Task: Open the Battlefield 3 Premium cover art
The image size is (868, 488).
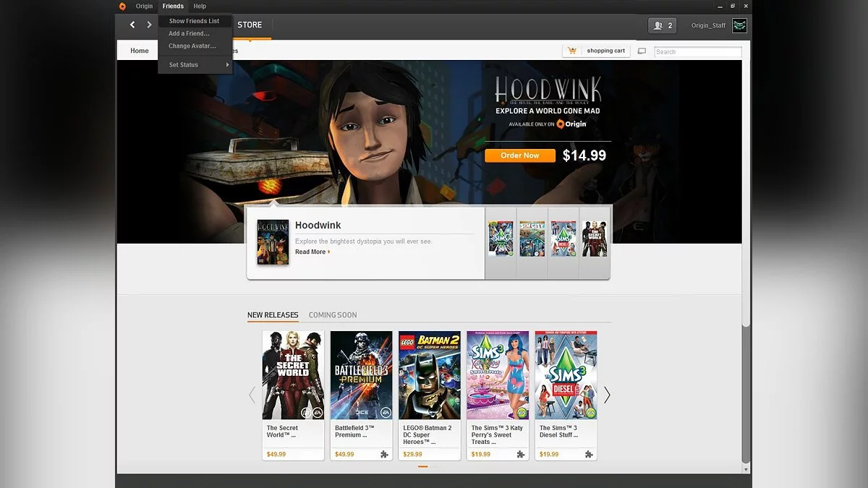Action: pos(362,375)
